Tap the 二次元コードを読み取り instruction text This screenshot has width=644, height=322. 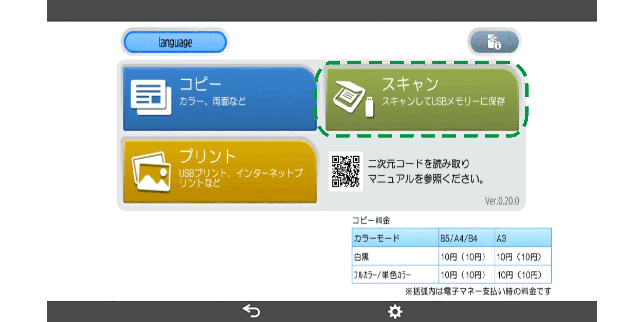coord(419,163)
